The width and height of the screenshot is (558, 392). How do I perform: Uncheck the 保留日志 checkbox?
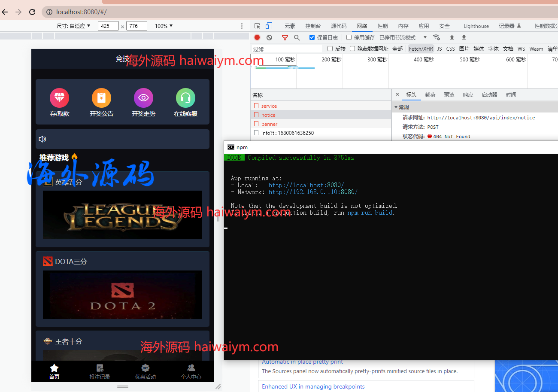tap(312, 38)
